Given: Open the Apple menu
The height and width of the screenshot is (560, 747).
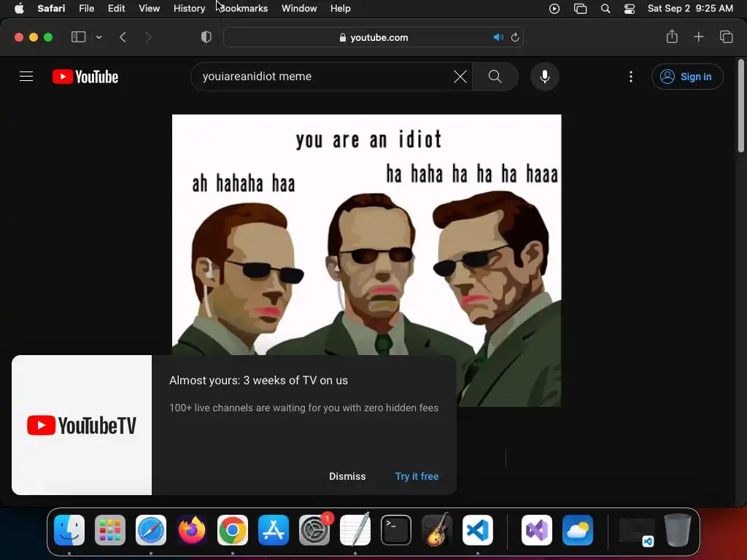Looking at the screenshot, I should (x=19, y=9).
